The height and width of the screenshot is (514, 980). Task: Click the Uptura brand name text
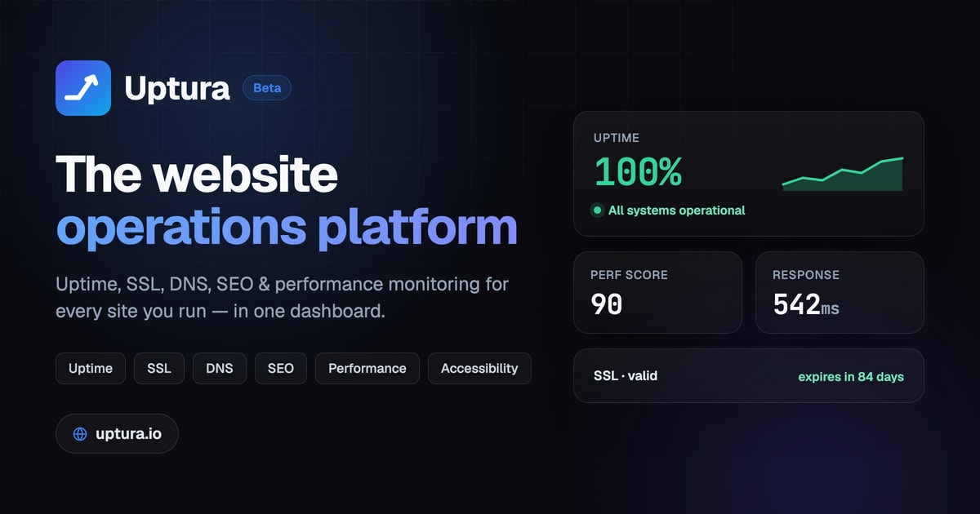[x=177, y=88]
